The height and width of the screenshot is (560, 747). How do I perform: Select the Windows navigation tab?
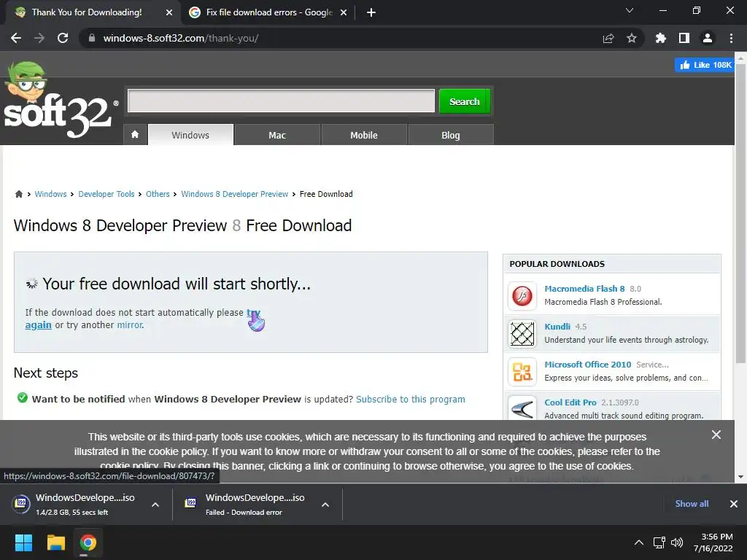190,135
